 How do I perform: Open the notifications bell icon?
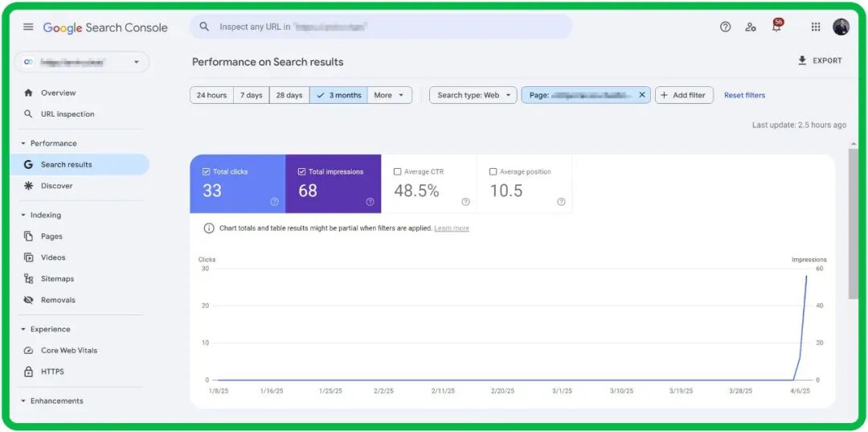point(776,27)
